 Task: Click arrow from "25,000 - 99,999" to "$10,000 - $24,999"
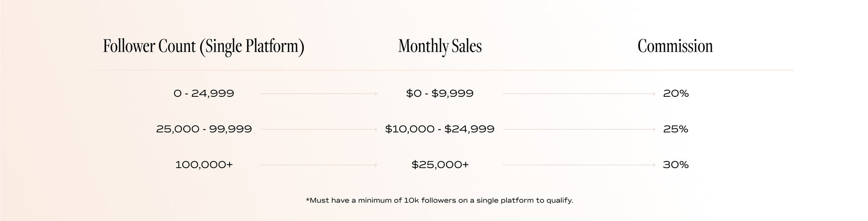(319, 129)
